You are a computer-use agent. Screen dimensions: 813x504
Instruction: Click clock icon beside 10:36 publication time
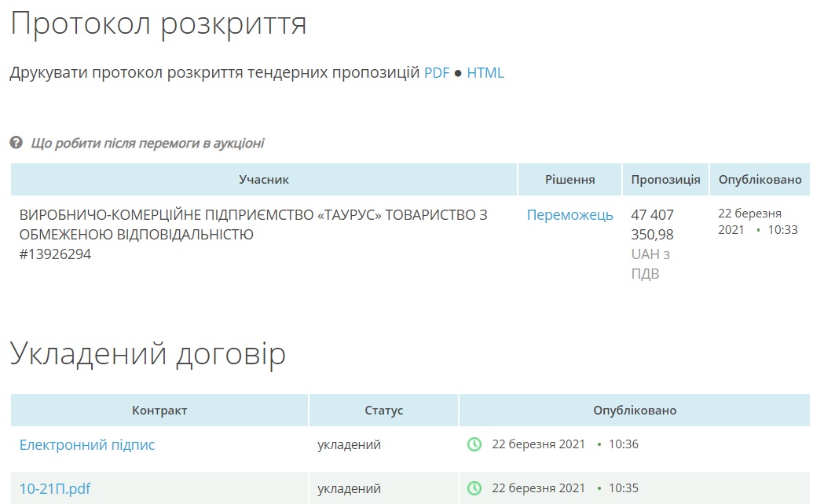click(x=474, y=444)
